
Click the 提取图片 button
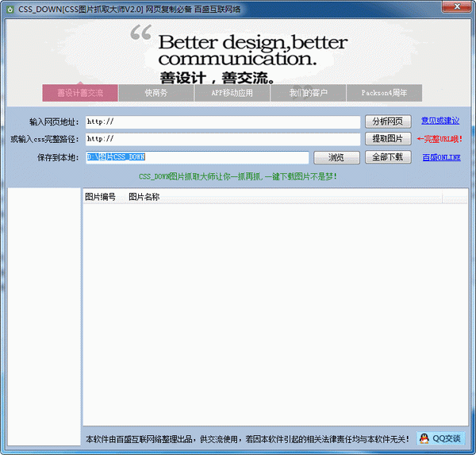click(x=388, y=139)
